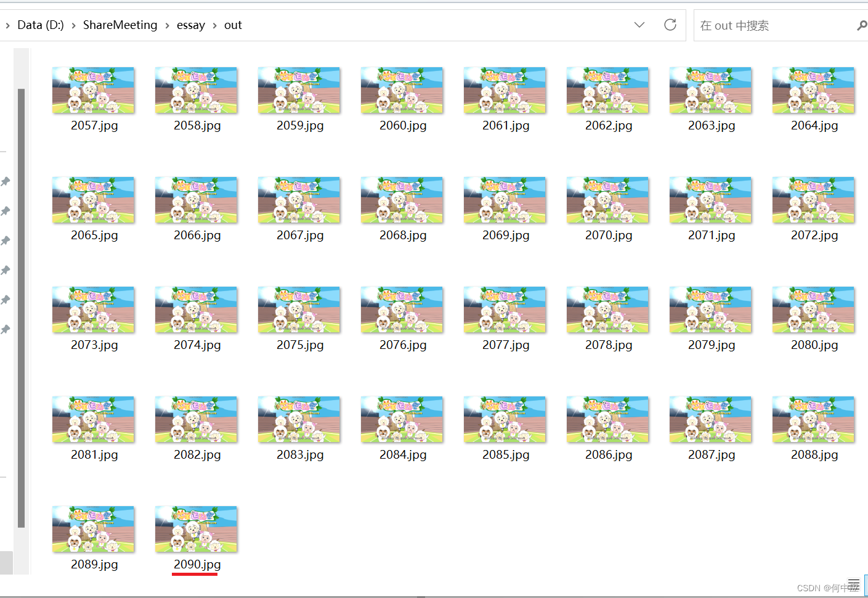Click the bottommost pin icon in the sidebar
Viewport: 868px width, 598px height.
6,329
